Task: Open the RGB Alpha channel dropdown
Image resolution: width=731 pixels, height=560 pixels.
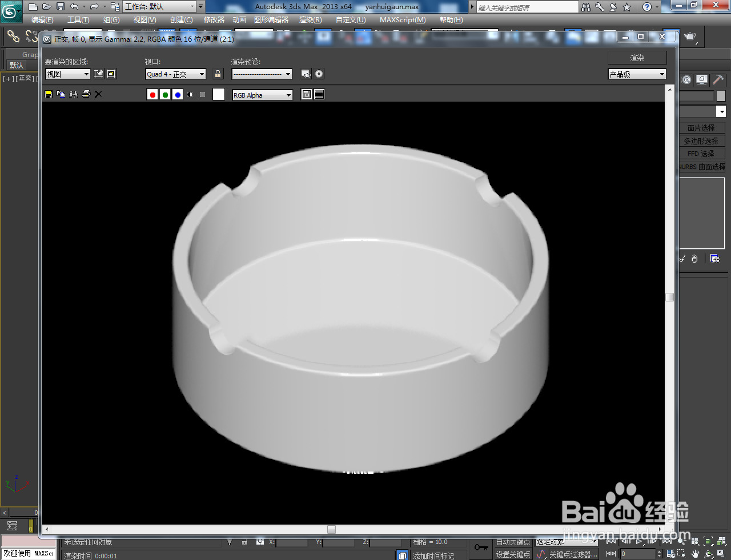Action: pyautogui.click(x=262, y=95)
